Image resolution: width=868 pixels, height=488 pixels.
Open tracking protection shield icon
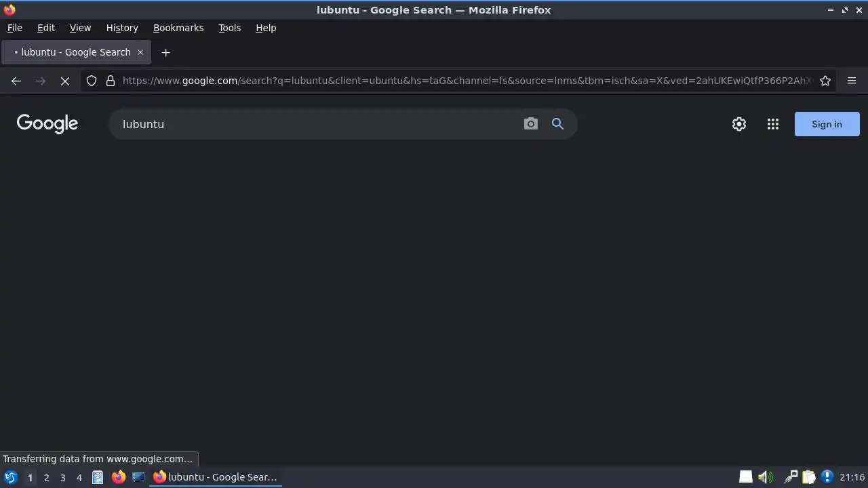(x=92, y=81)
